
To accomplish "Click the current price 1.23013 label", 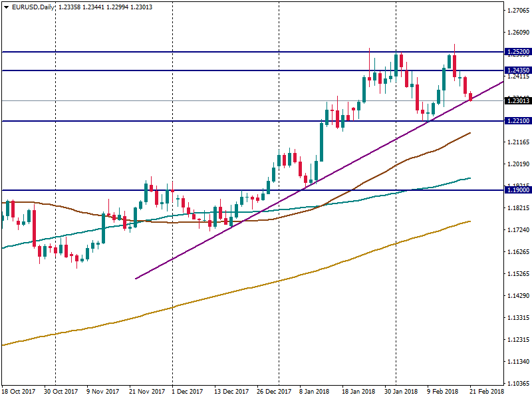I will coord(517,100).
